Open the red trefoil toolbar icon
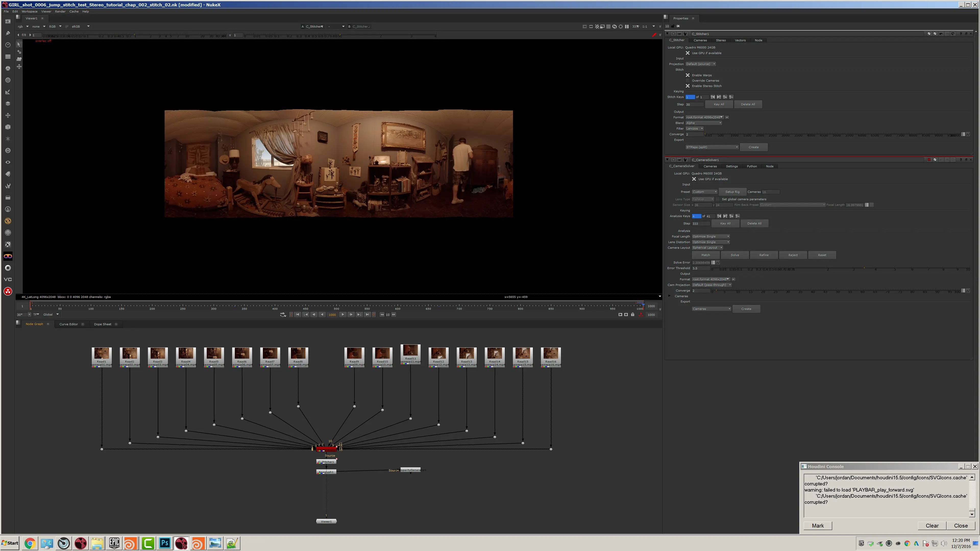The image size is (980, 551). coord(8,291)
